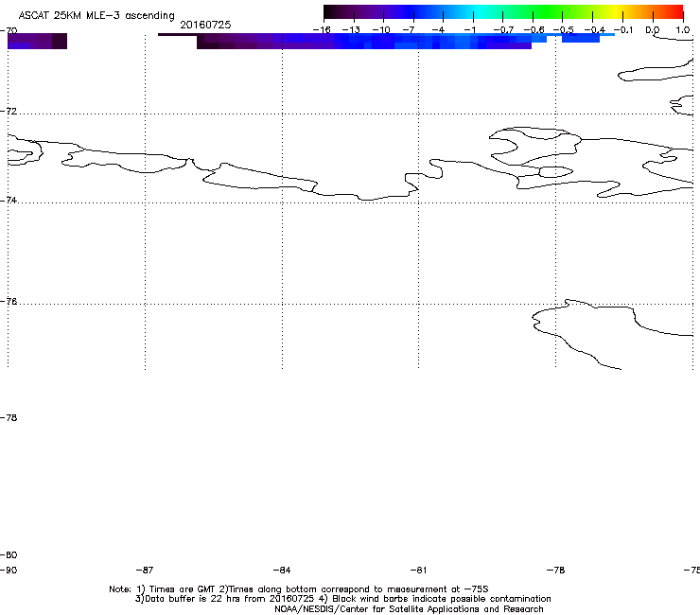Pick the -4 color scale label
700x615 pixels.
[x=438, y=30]
